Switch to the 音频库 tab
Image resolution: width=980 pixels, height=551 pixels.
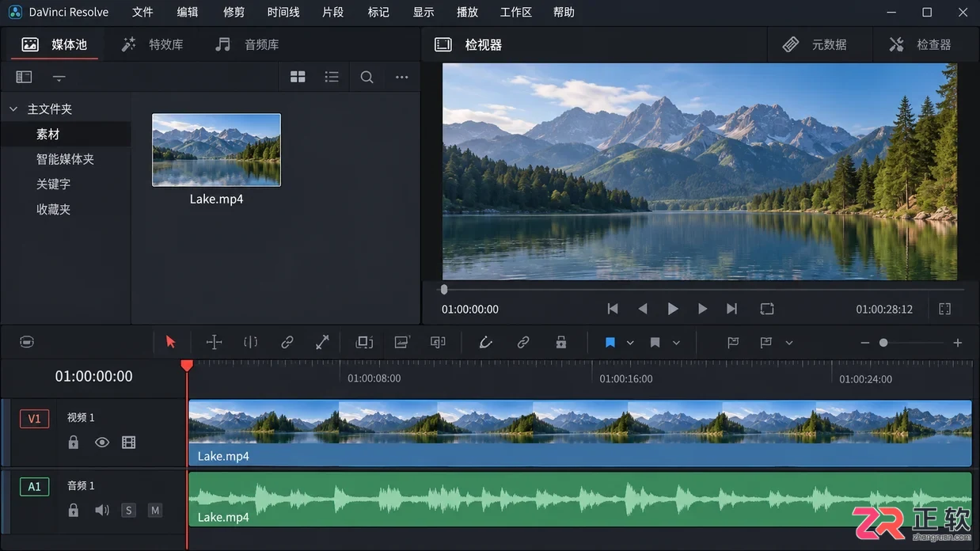coord(248,44)
